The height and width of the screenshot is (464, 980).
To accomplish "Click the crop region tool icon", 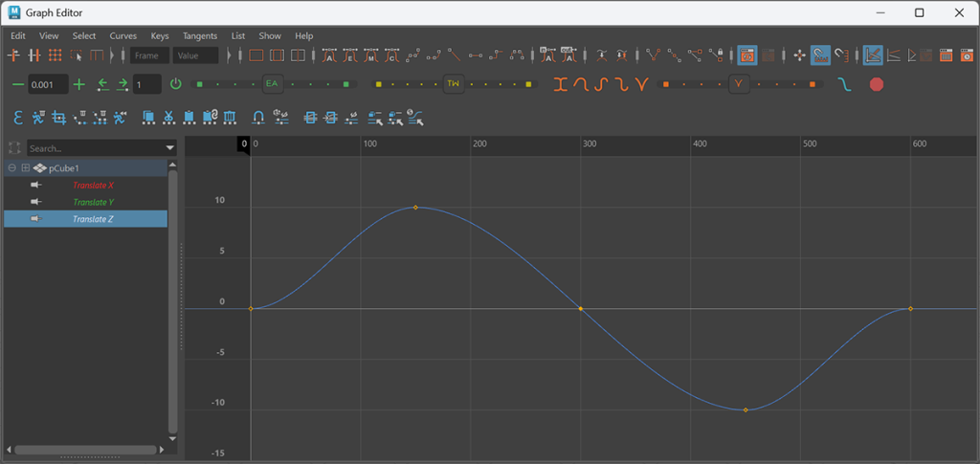I will (x=58, y=118).
